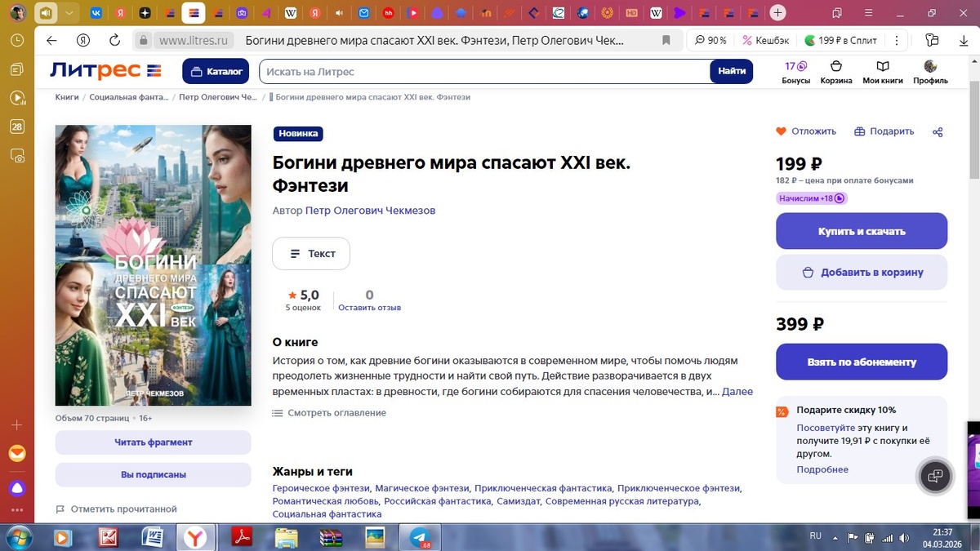Viewport: 980px width, 551px height.
Task: Click the Найти search button
Action: [732, 71]
